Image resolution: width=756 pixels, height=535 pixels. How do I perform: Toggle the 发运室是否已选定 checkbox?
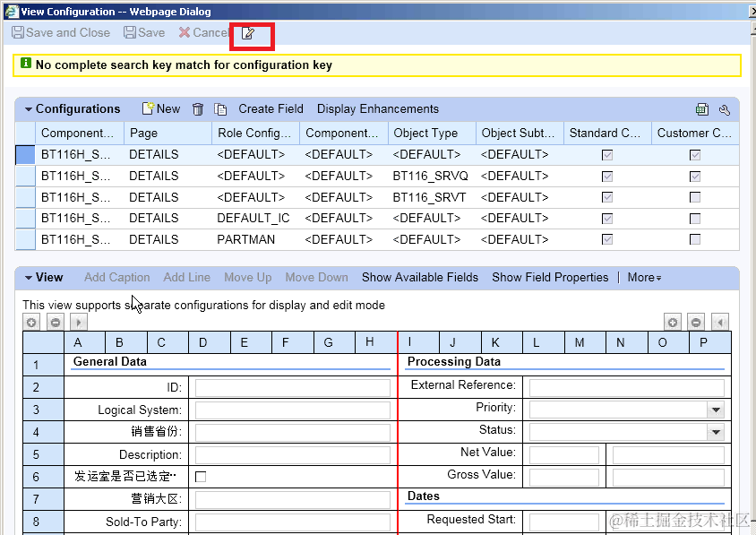tap(201, 477)
